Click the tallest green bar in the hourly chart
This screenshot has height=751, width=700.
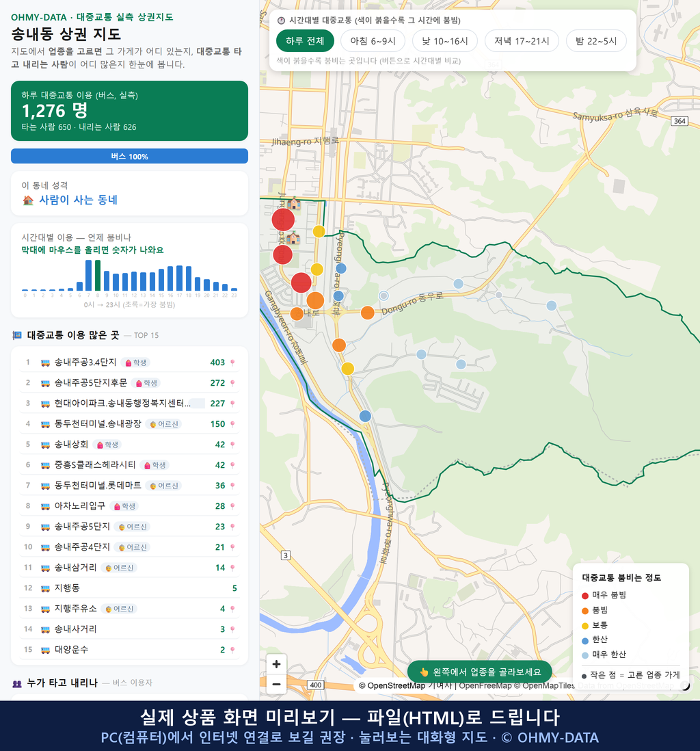(98, 276)
